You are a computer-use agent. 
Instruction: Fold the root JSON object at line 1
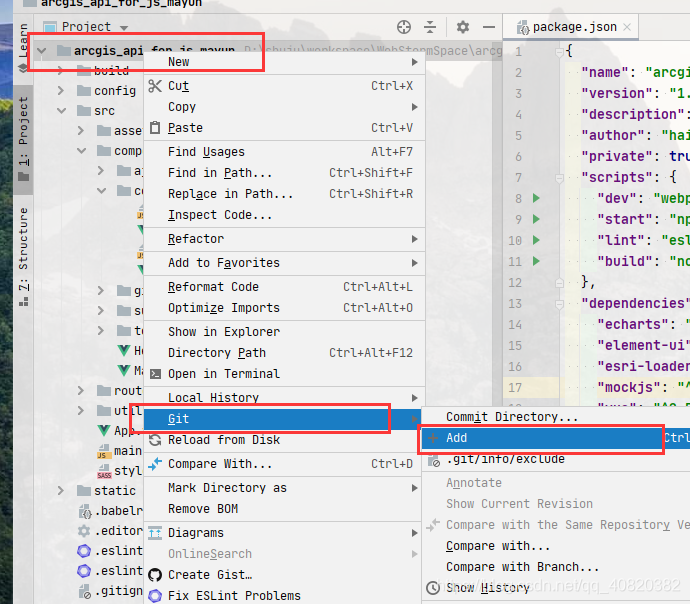(x=559, y=52)
